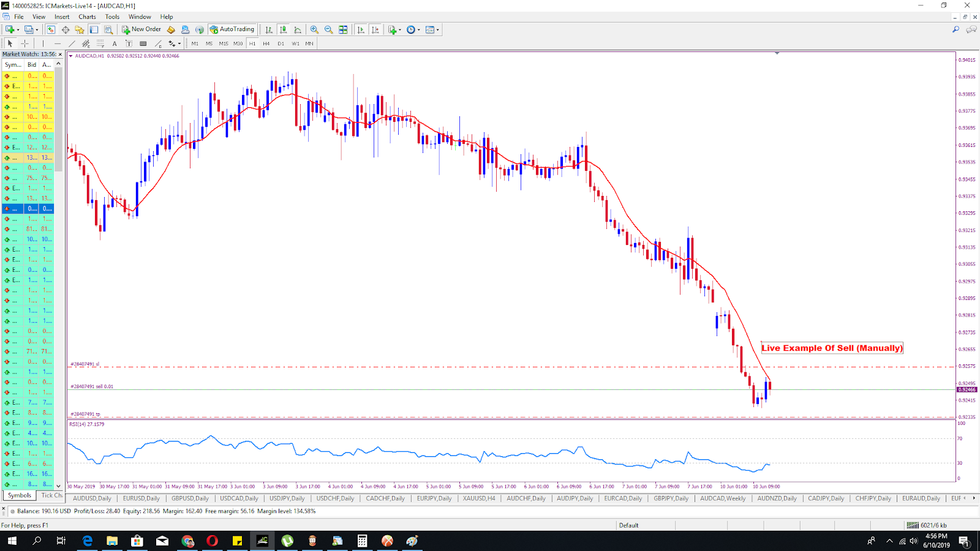The width and height of the screenshot is (980, 551).
Task: Switch timeframe to D1
Action: (x=281, y=43)
